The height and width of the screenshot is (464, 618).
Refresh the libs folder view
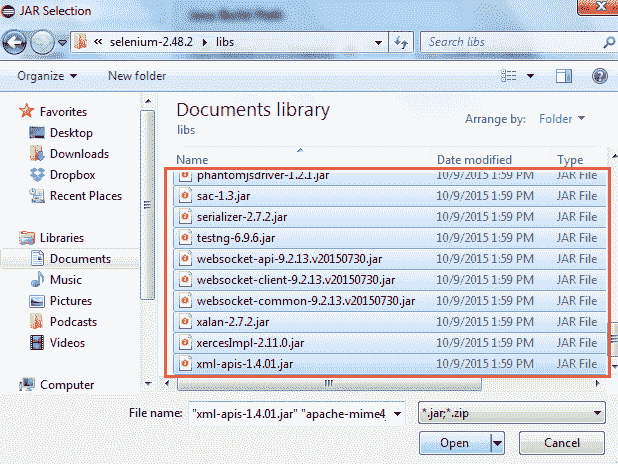[x=401, y=42]
